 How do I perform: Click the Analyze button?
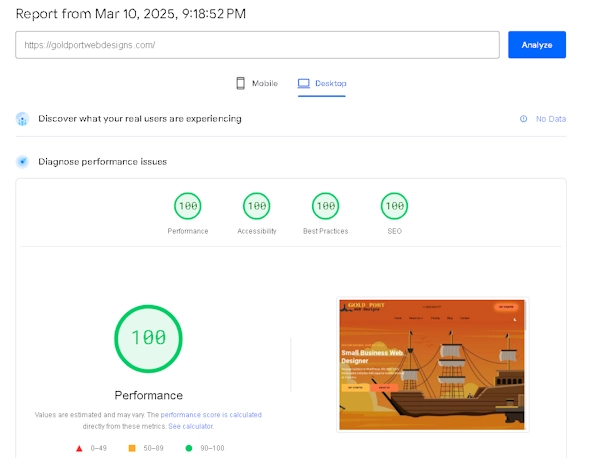[536, 45]
